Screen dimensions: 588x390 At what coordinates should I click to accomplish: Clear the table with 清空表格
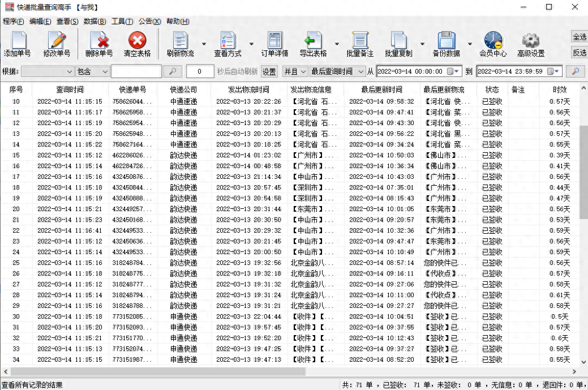[x=137, y=41]
